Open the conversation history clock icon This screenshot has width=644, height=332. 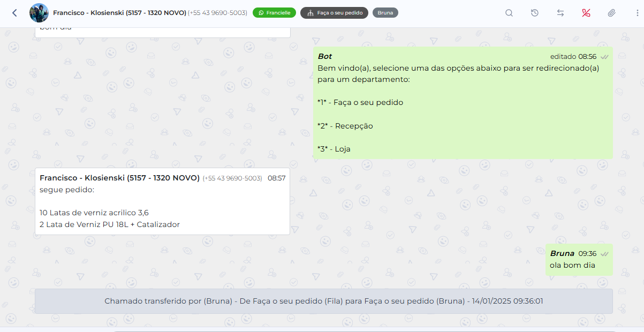tap(535, 13)
